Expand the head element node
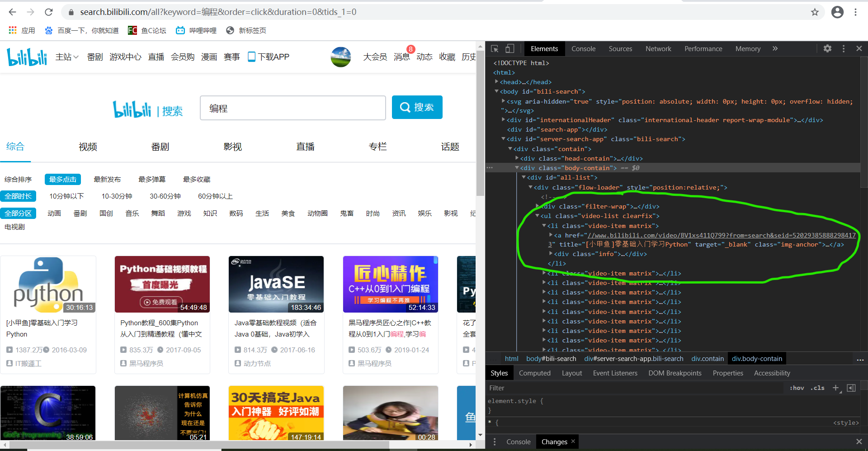Screen dimensions: 868x451 [x=496, y=82]
